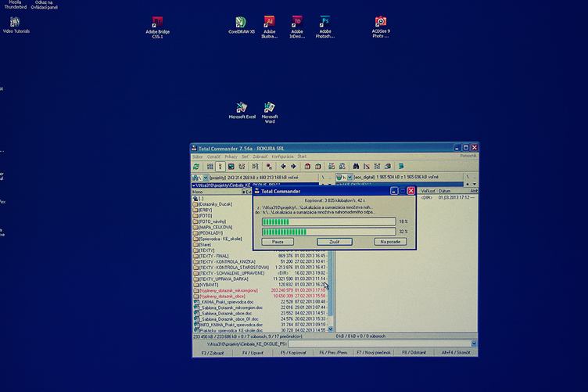Click the Na pozadie button
The height and width of the screenshot is (392, 588).
(389, 242)
